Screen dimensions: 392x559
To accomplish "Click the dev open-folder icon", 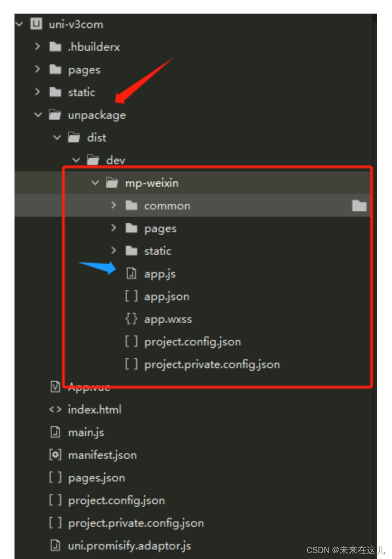I will click(x=93, y=160).
